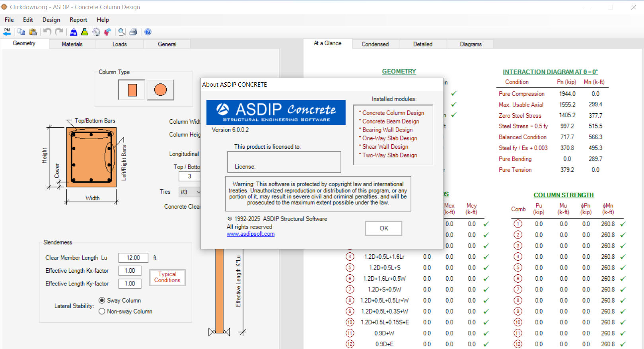Undo the last action via toolbar

(47, 32)
